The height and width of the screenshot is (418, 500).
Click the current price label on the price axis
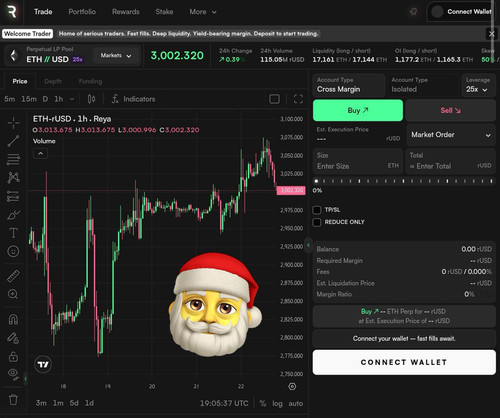[x=291, y=190]
